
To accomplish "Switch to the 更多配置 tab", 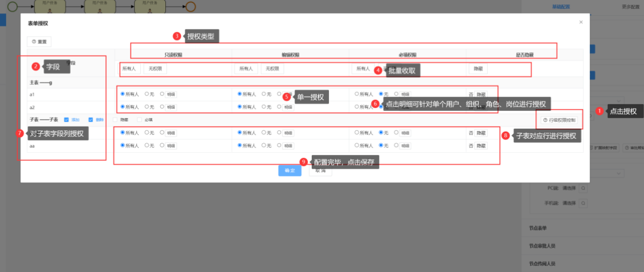I will pyautogui.click(x=631, y=7).
